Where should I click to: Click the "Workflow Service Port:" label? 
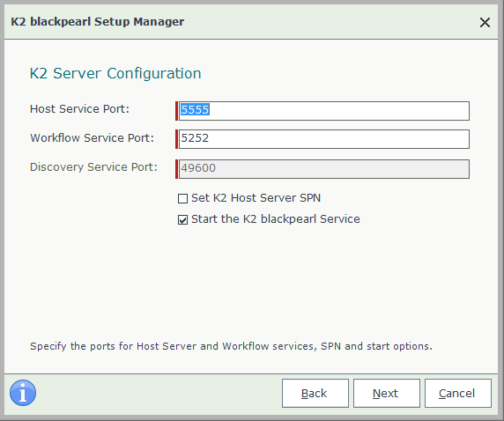click(x=92, y=138)
